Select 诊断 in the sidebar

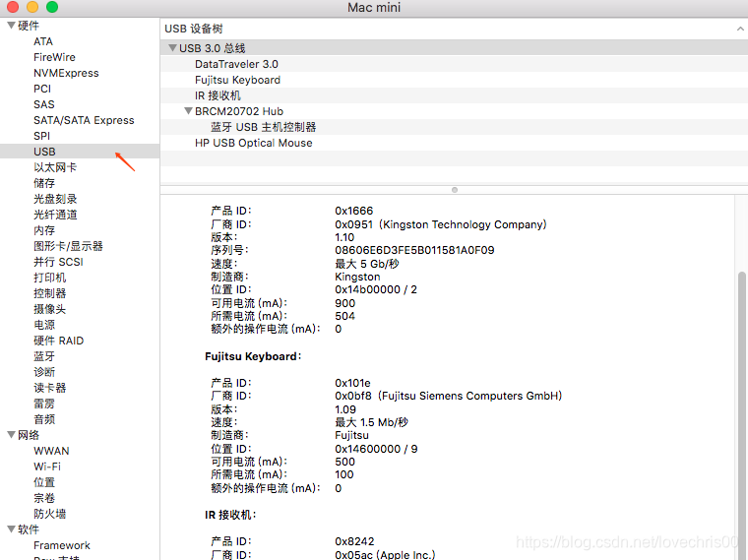tap(44, 372)
